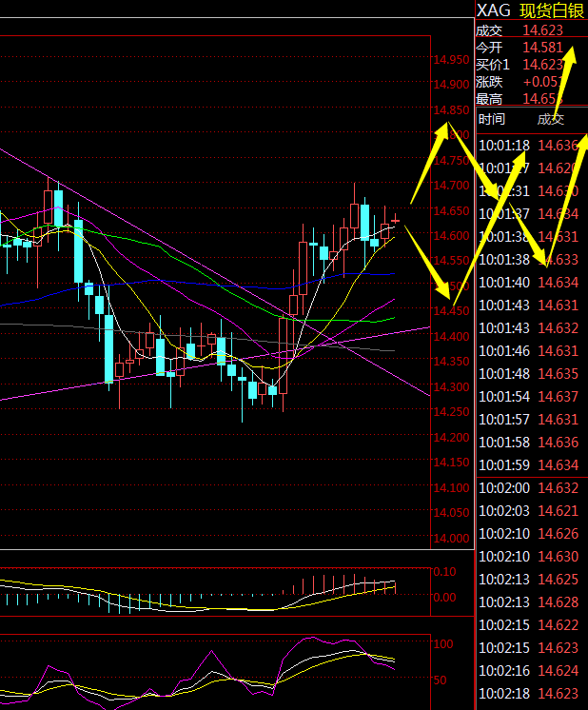Click the 14.600 price axis label
The image size is (588, 710).
tap(451, 235)
